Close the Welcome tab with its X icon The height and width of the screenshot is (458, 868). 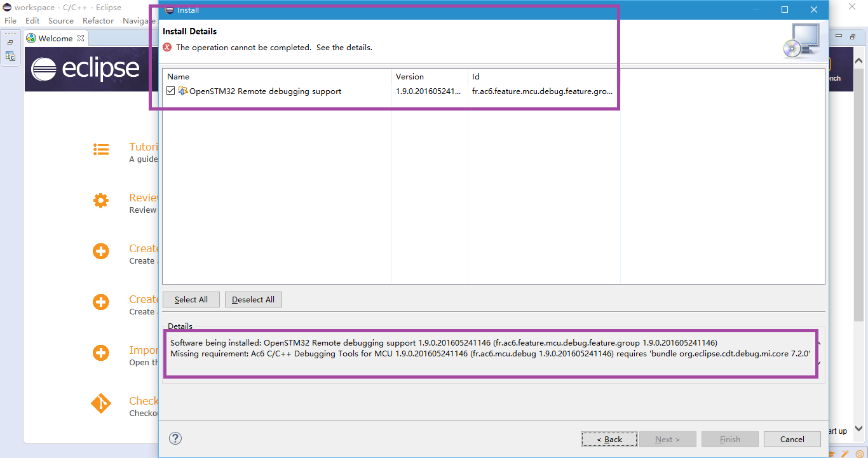(81, 38)
